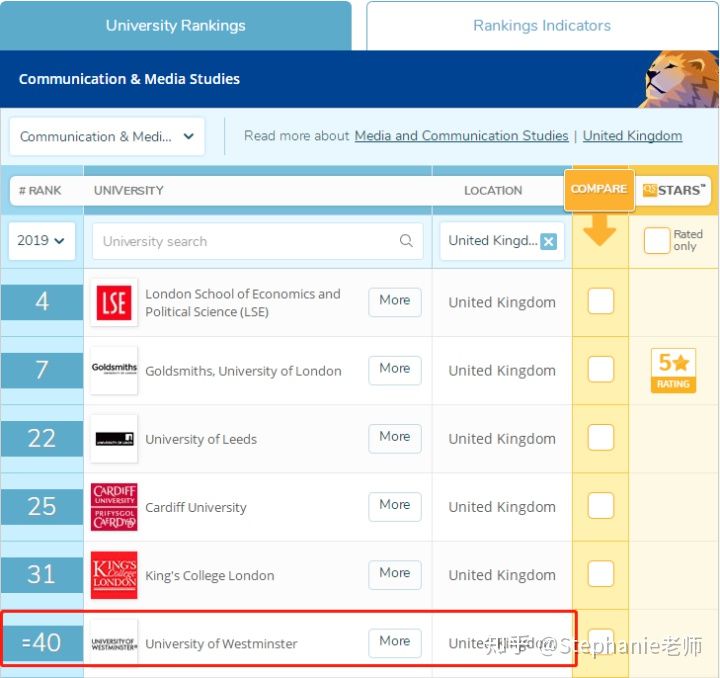The image size is (720, 678).
Task: Click rank number 25
Action: coord(42,506)
